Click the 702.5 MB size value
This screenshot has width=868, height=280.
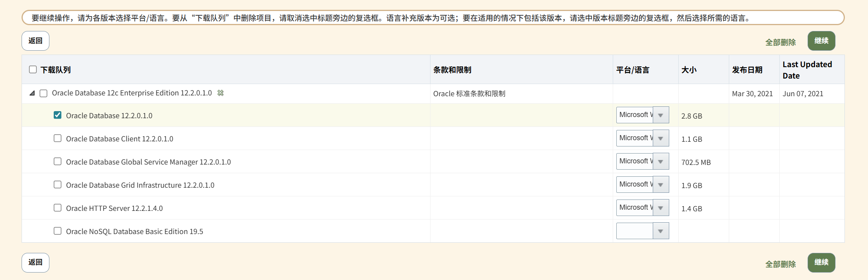point(696,162)
